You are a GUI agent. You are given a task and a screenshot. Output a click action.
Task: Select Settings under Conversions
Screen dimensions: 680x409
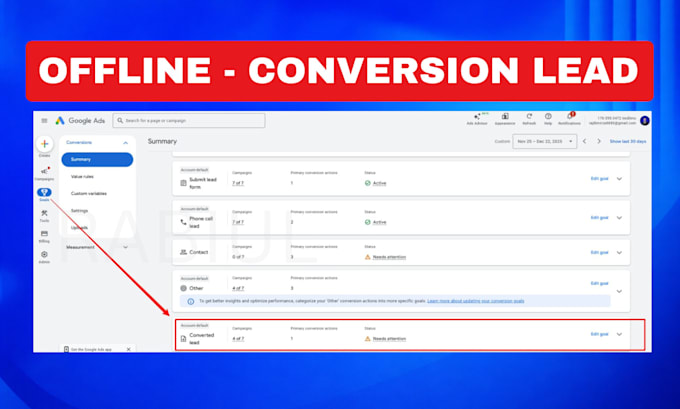point(79,210)
